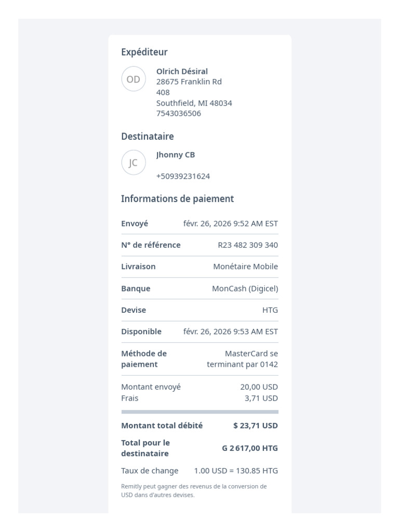This screenshot has width=399, height=532.
Task: Click MasterCard se terminant par 0142
Action: click(x=242, y=359)
